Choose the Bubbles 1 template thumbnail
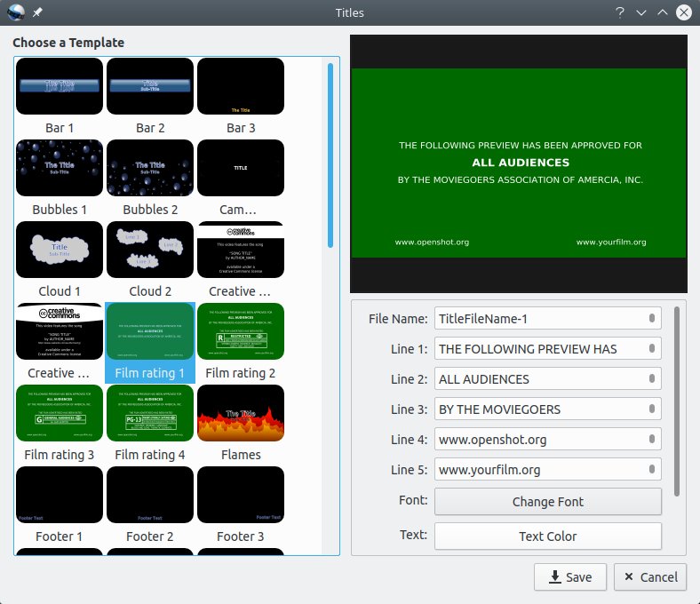Image resolution: width=700 pixels, height=604 pixels. tap(60, 168)
